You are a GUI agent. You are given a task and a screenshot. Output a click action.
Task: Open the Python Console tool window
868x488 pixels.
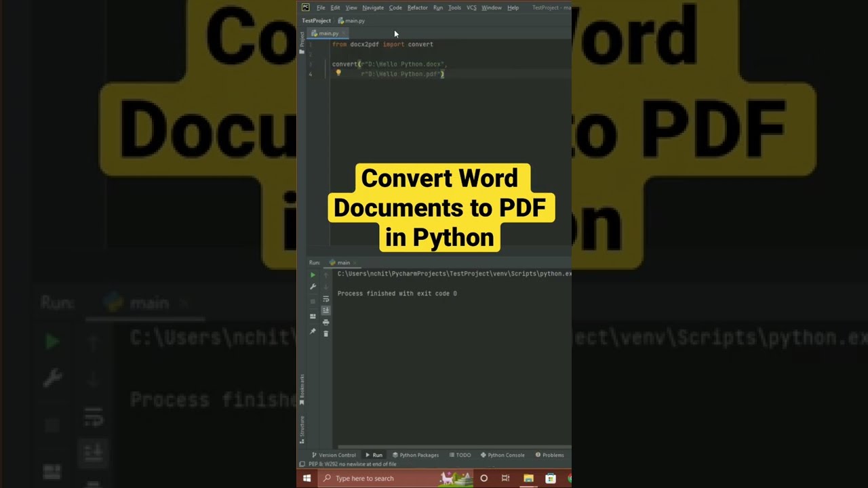tap(502, 455)
